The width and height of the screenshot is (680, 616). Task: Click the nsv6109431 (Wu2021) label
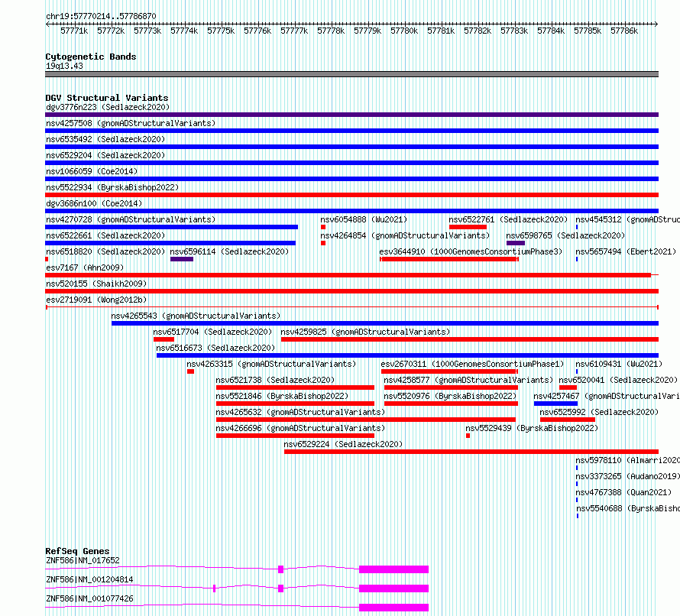coord(619,364)
